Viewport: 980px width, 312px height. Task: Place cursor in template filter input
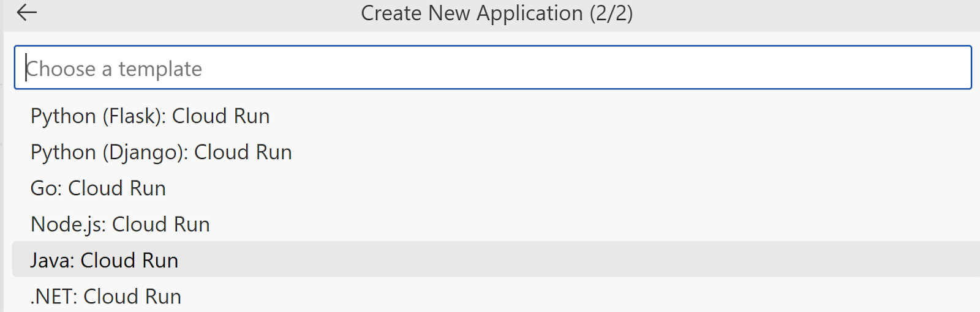[492, 68]
